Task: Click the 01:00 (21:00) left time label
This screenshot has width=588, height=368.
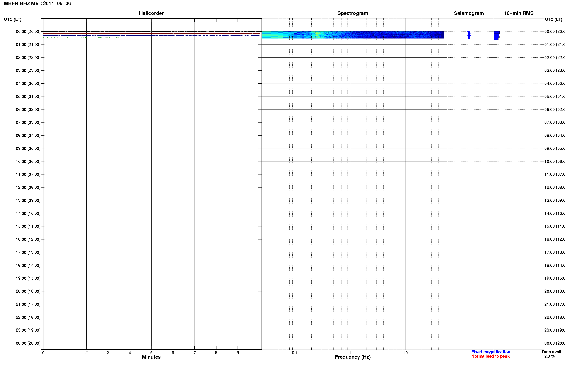Action: pyautogui.click(x=28, y=44)
